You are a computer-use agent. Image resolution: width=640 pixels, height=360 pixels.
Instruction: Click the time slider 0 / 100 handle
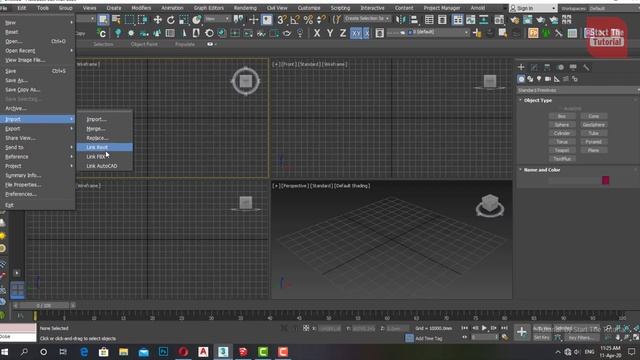point(43,305)
